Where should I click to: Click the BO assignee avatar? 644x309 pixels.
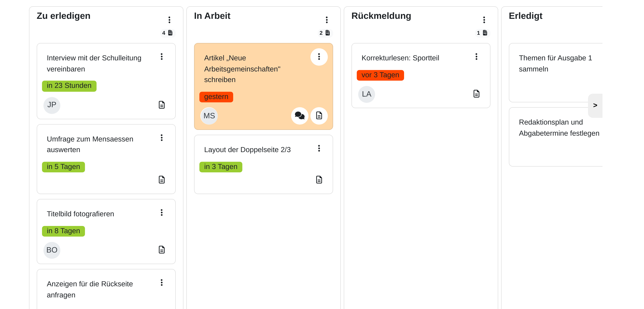52,250
